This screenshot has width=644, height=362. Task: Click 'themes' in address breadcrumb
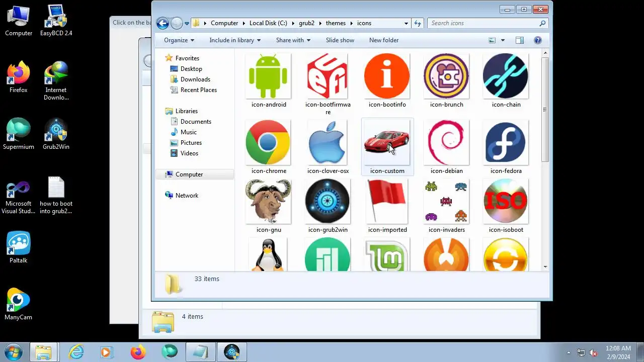[x=336, y=23]
